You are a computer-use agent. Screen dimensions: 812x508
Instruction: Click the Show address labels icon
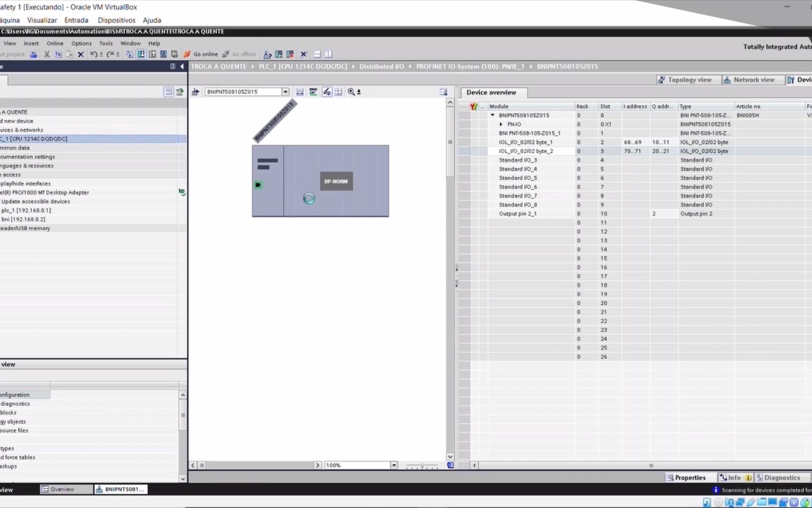300,92
